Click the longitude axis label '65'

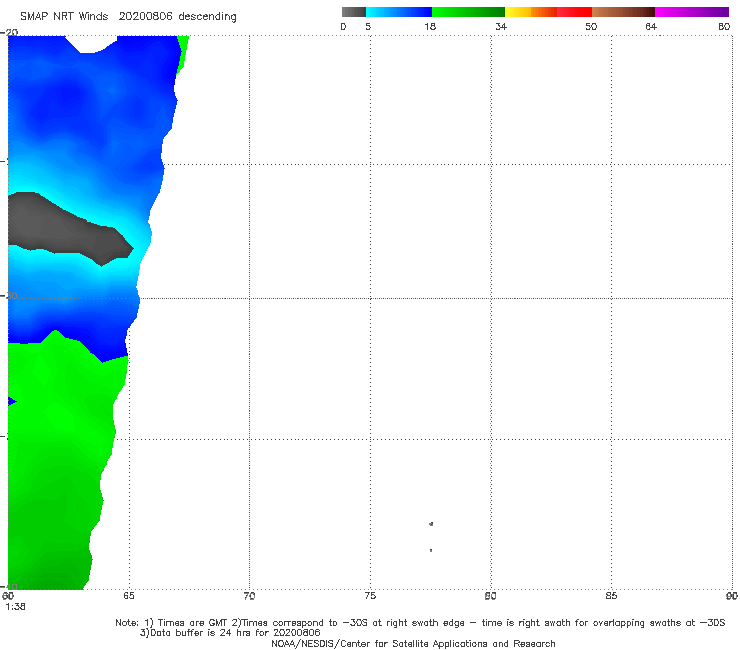click(x=129, y=596)
